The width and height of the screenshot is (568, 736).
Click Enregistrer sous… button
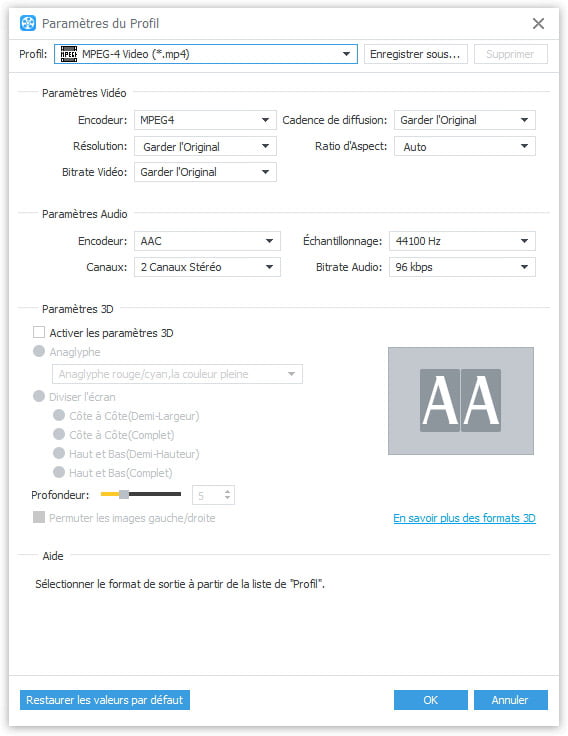[x=415, y=54]
